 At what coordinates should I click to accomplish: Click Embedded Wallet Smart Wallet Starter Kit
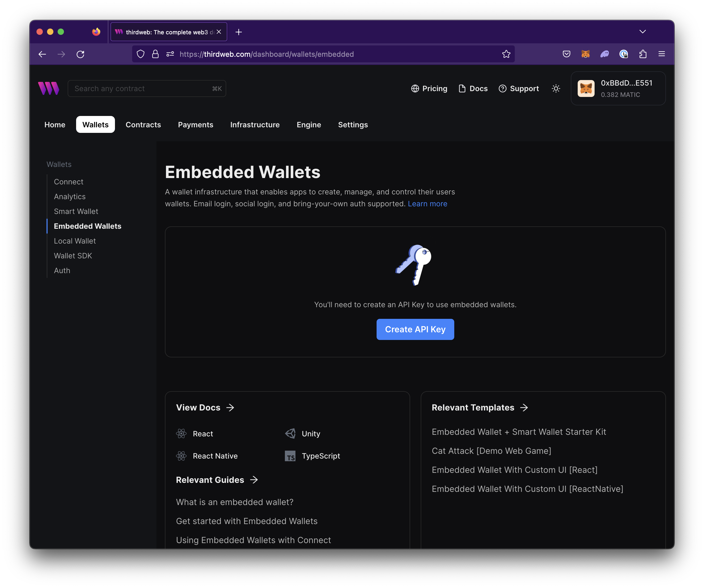click(519, 432)
